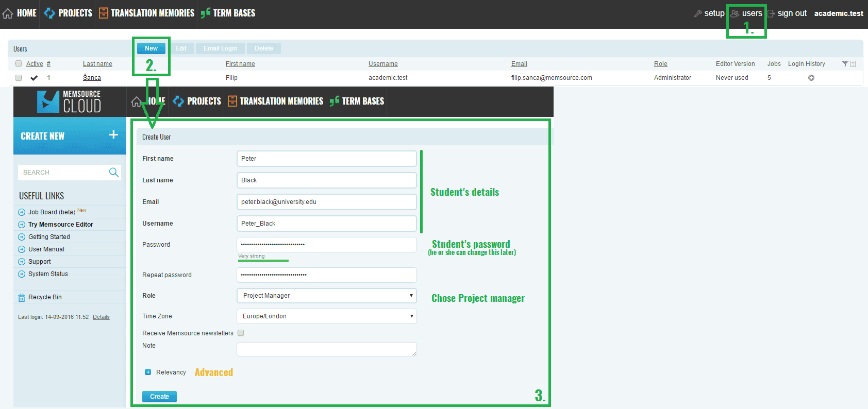Click the Users table filter funnel icon

point(845,64)
